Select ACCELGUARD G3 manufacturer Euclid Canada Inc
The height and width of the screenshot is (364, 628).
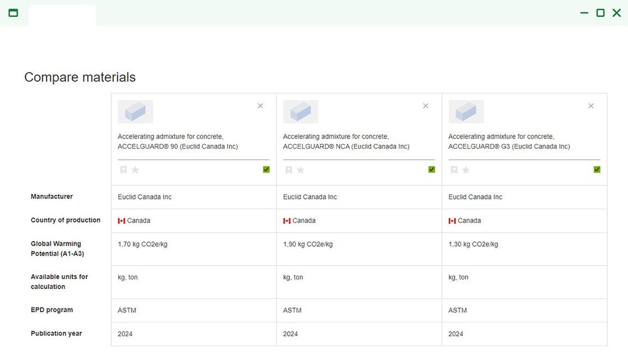[475, 197]
